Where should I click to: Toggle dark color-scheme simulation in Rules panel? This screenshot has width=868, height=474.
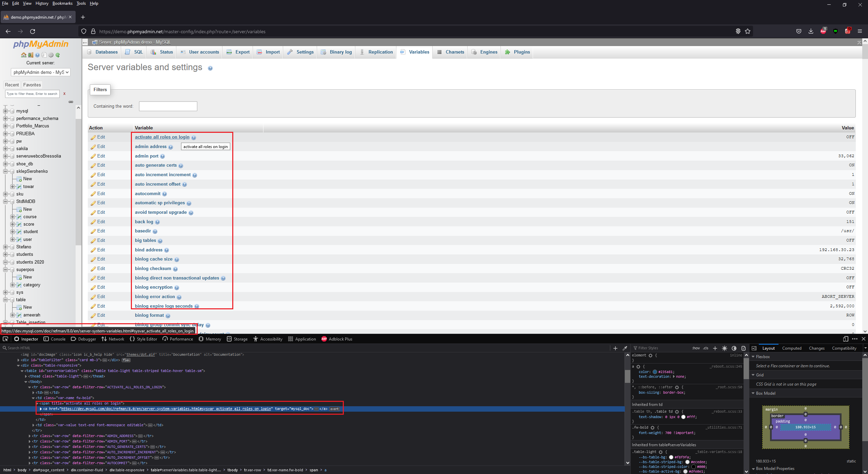pos(734,348)
